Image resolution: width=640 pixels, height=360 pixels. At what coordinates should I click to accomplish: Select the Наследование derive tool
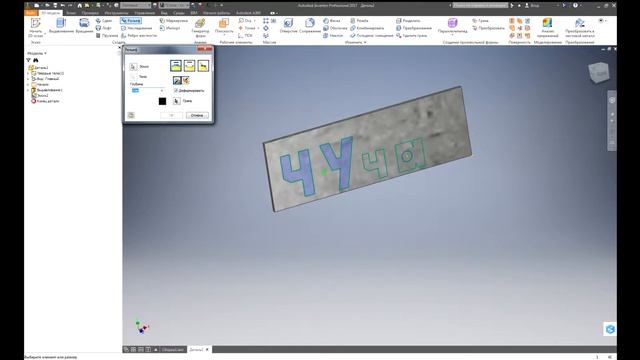coord(136,28)
